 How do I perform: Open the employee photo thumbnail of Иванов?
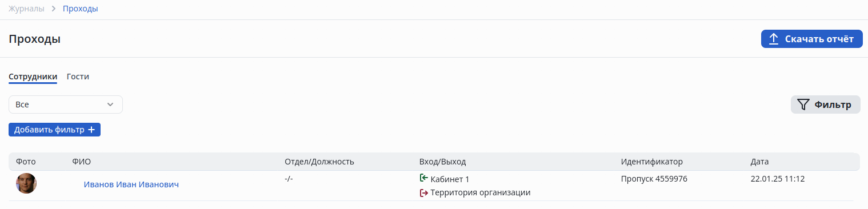26,183
